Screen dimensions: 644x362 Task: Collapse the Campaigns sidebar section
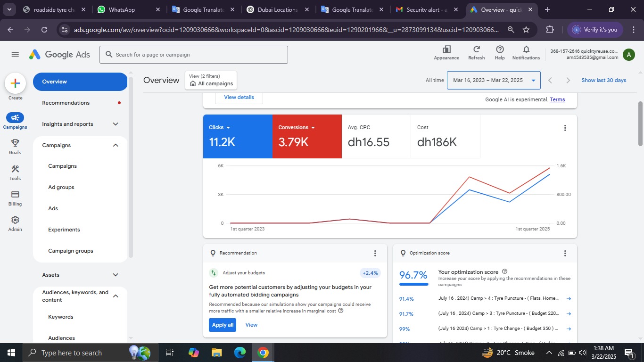pyautogui.click(x=116, y=145)
